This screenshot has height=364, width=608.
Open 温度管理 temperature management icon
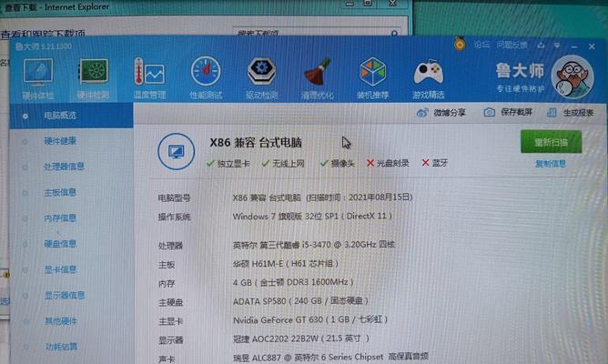[x=149, y=78]
